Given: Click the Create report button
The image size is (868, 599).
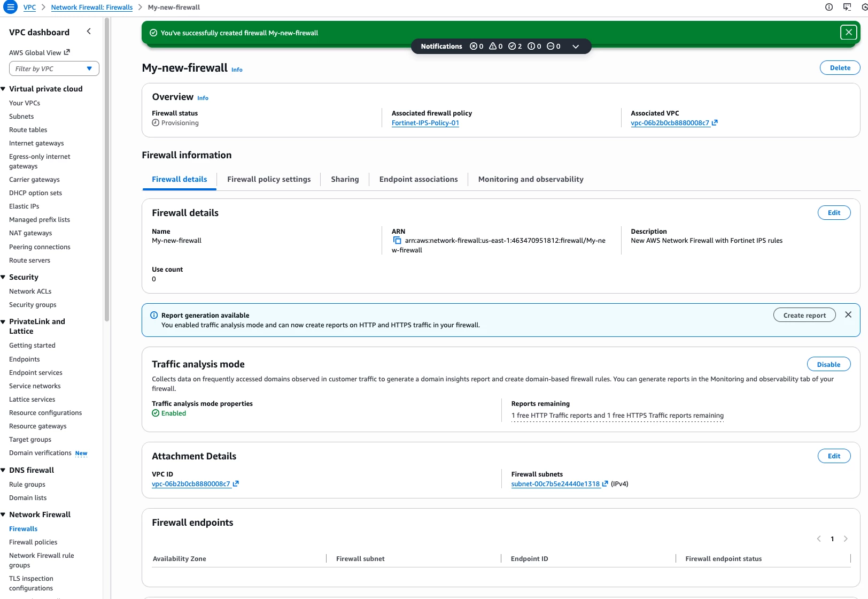Looking at the screenshot, I should click(804, 315).
